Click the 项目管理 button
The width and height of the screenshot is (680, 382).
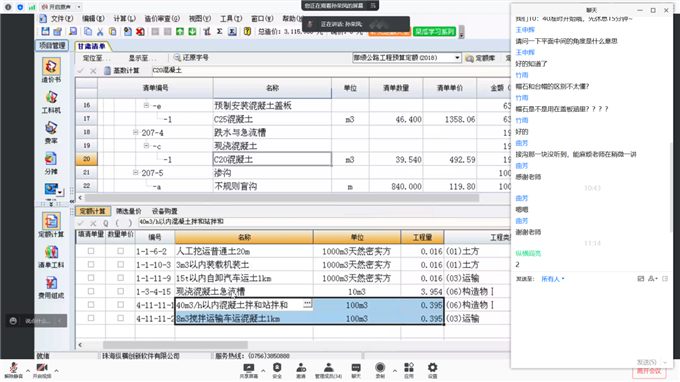tap(52, 46)
